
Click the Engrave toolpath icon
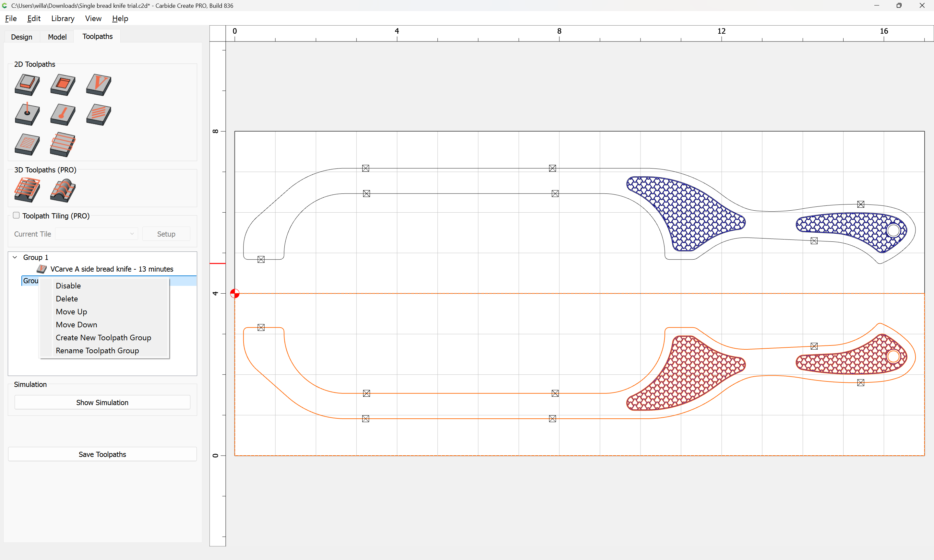(63, 114)
